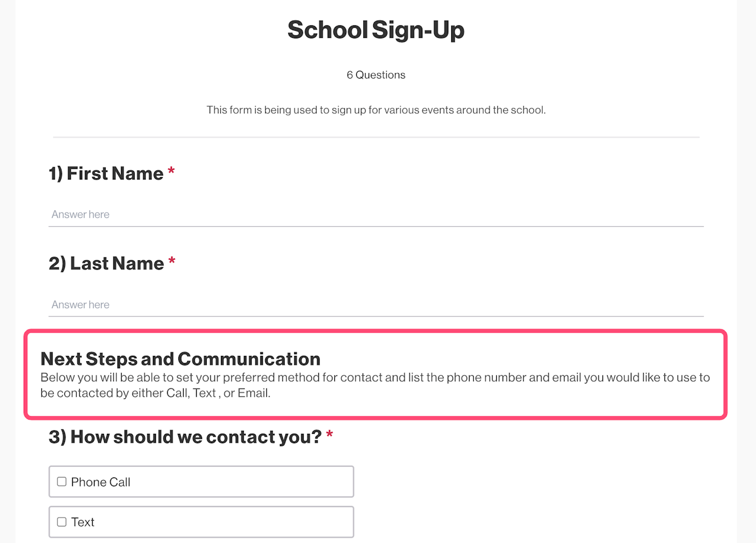Click the form description about school events
The width and height of the screenshot is (756, 543).
click(376, 110)
